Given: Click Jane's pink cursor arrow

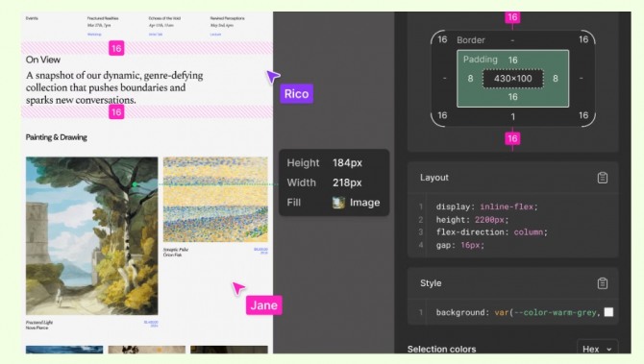Looking at the screenshot, I should click(238, 288).
